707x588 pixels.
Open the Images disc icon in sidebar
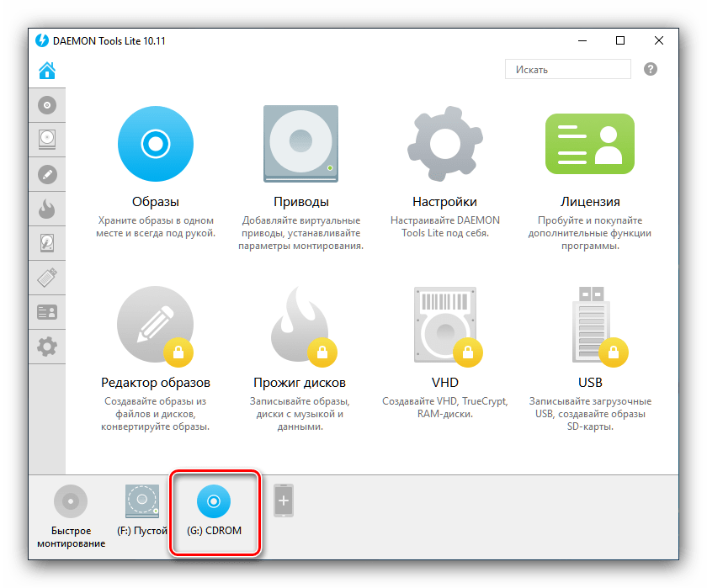[x=47, y=105]
